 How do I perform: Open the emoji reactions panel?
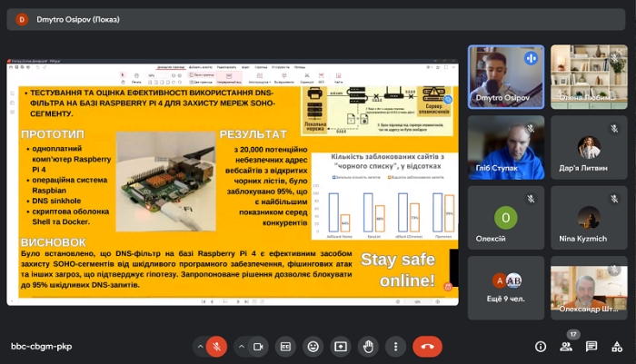[313, 346]
